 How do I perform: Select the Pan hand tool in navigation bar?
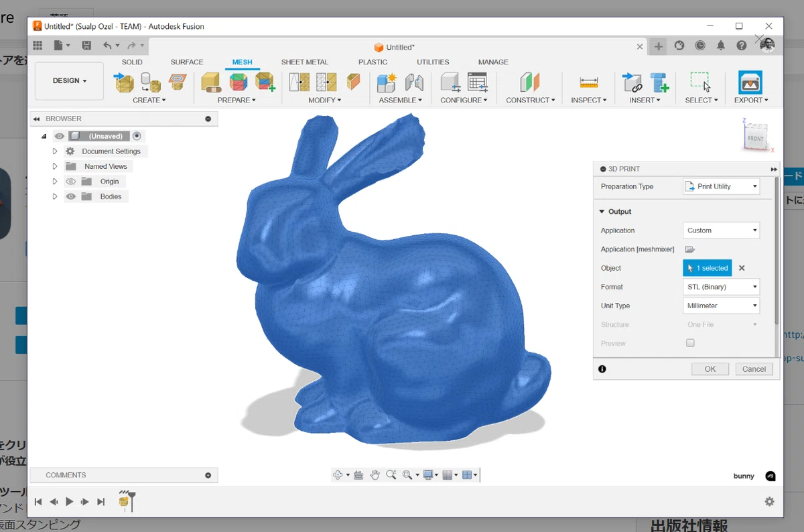(x=375, y=475)
